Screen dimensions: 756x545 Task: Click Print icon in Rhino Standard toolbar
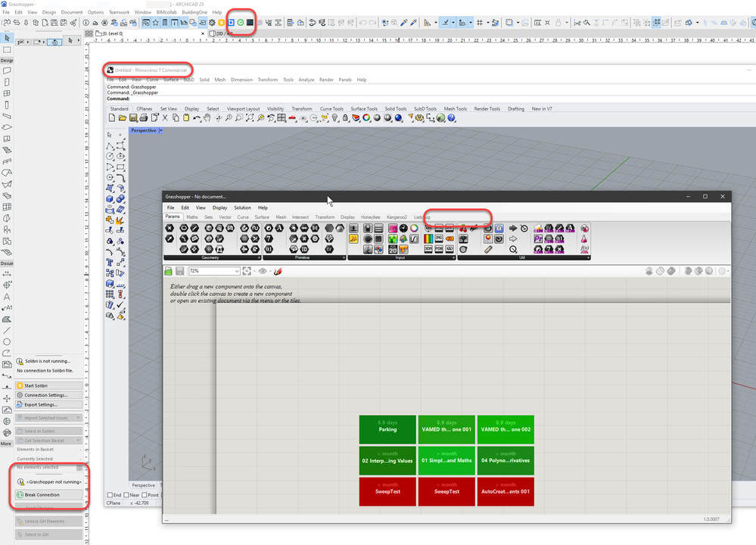(x=144, y=118)
